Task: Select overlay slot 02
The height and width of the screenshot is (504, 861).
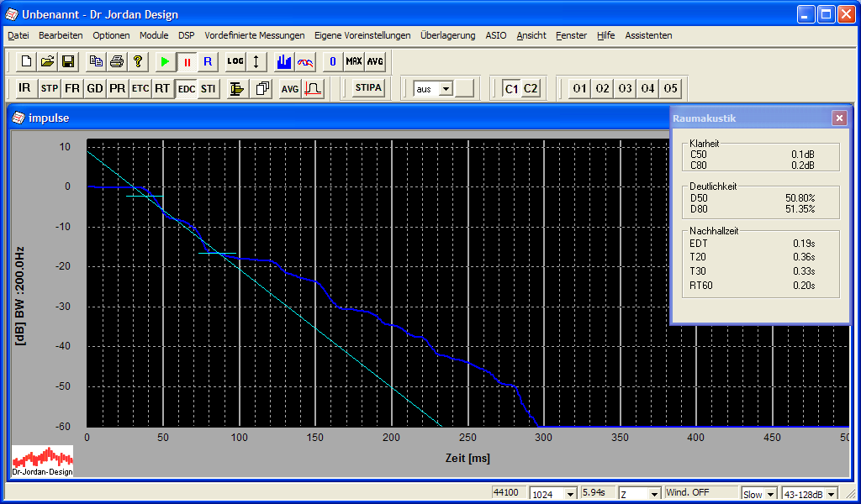Action: pos(602,88)
